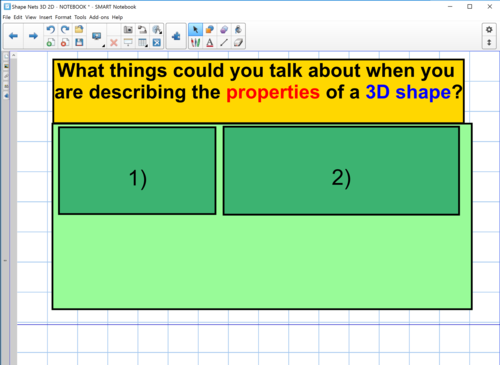Select the Fill paint bucket tool

[x=238, y=30]
